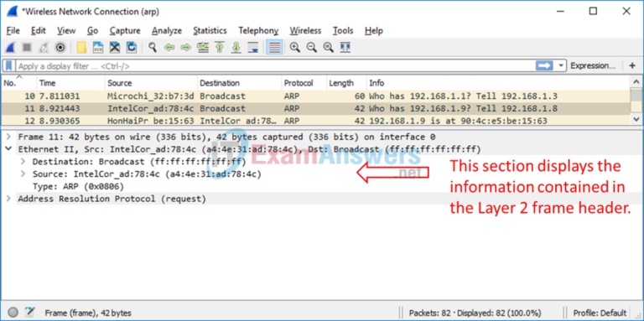This screenshot has width=644, height=321.
Task: Sort by Length column header
Action: (x=346, y=83)
